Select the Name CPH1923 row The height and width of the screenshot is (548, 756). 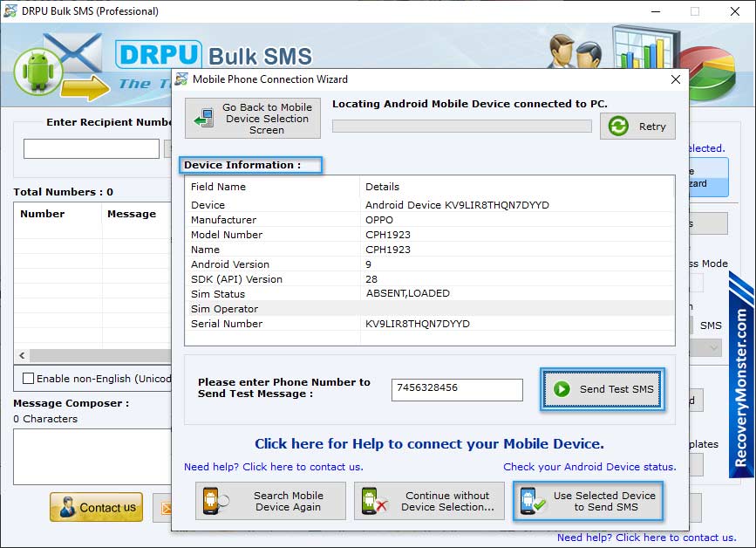point(429,250)
